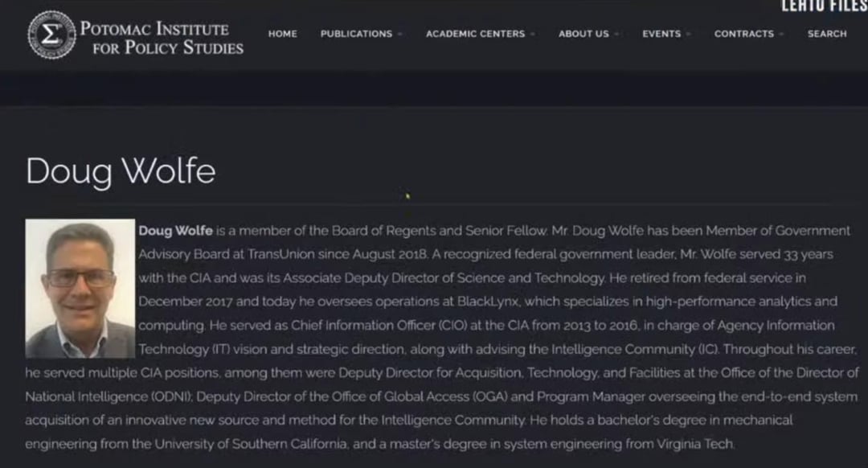Click the dark banner strip below the navigation
Image resolution: width=868 pixels, height=468 pixels.
(x=434, y=88)
